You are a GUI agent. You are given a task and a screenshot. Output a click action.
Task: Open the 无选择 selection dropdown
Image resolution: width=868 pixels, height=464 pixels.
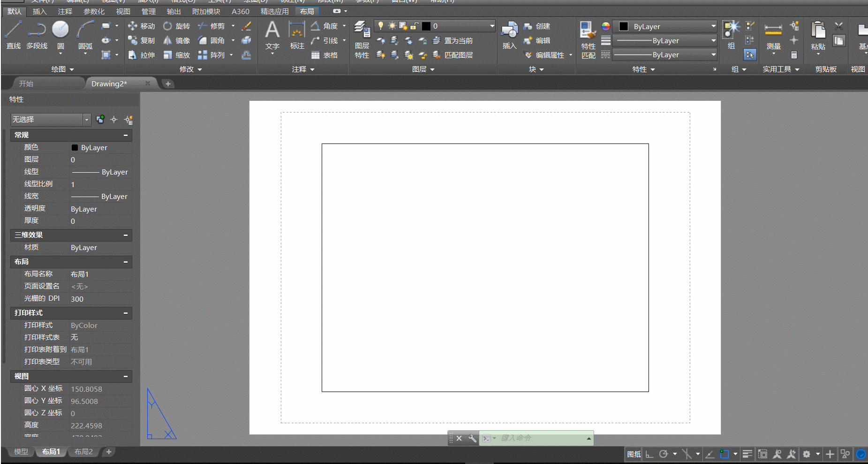pos(51,120)
